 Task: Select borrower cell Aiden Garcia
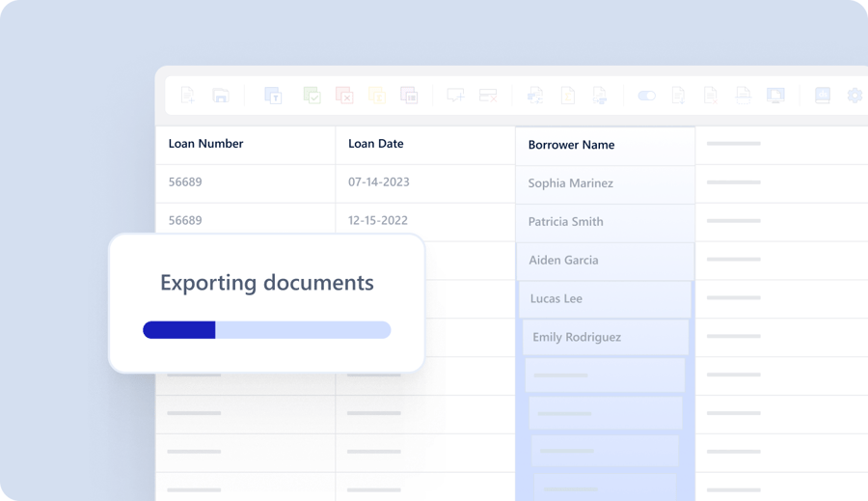(x=605, y=261)
